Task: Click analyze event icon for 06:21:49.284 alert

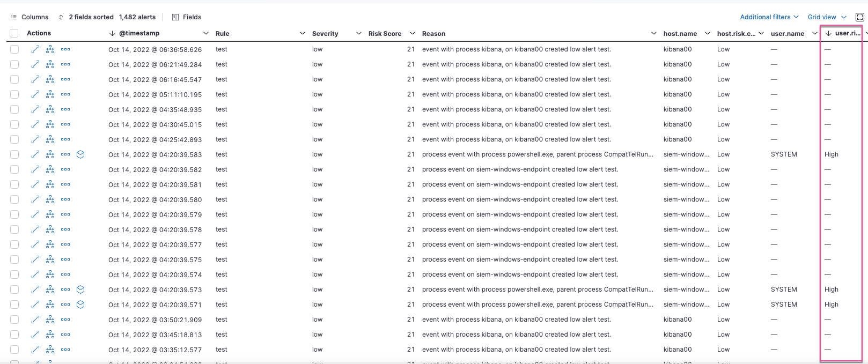Action: coord(50,64)
